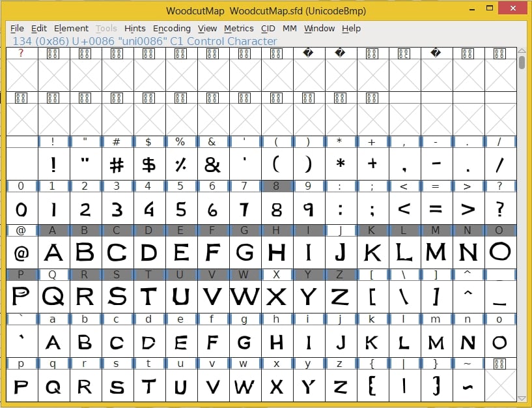
Task: Open the CID menu
Action: click(x=268, y=29)
